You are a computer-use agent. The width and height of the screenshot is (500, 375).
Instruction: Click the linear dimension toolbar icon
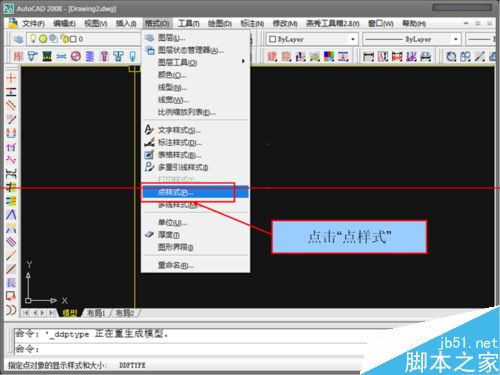tap(368, 56)
